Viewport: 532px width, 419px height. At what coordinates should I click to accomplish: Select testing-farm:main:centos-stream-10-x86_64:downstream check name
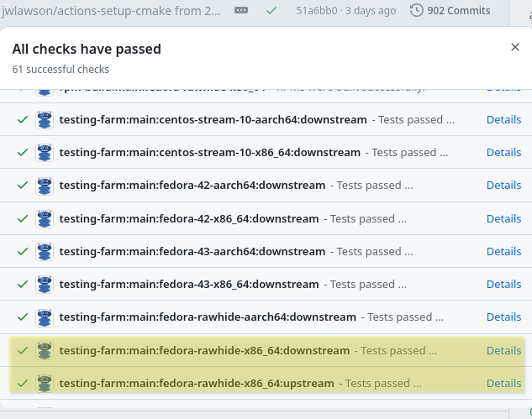[x=209, y=153]
